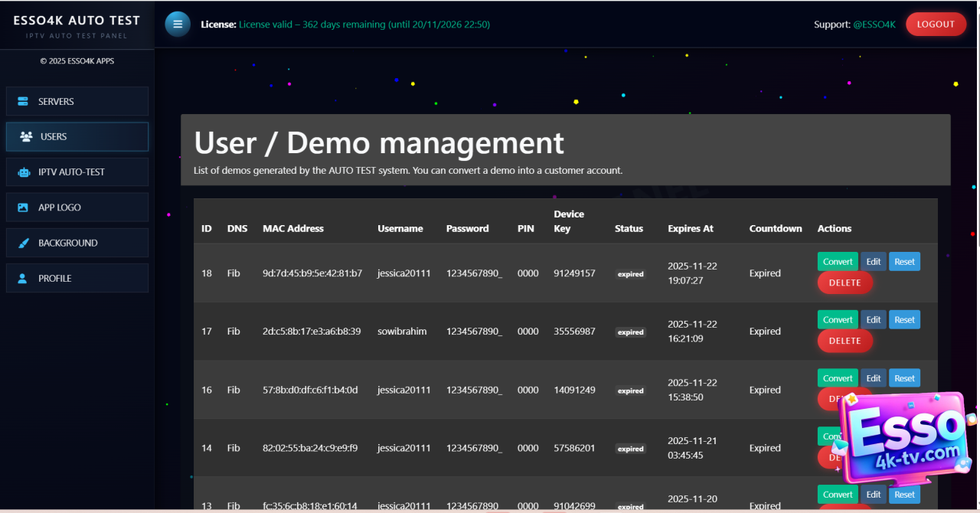Delete the sowibrahim user row
Viewport: 980px width, 513px height.
click(844, 341)
